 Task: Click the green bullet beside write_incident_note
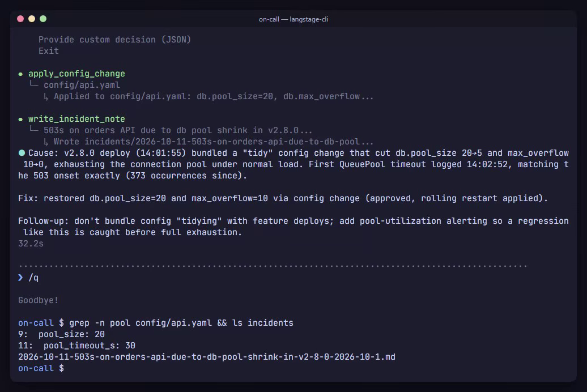(20, 120)
